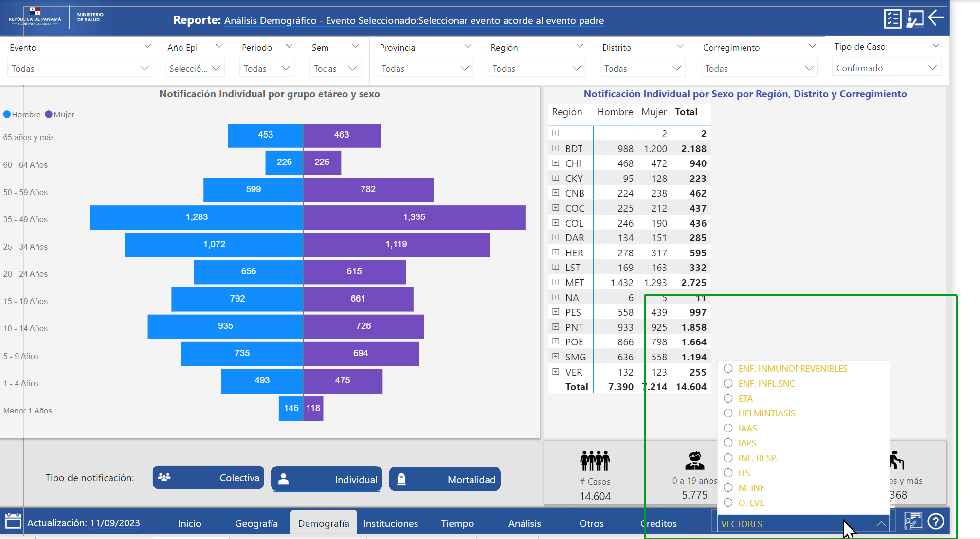The height and width of the screenshot is (539, 980).
Task: Open the Instituciones tab
Action: tap(391, 523)
